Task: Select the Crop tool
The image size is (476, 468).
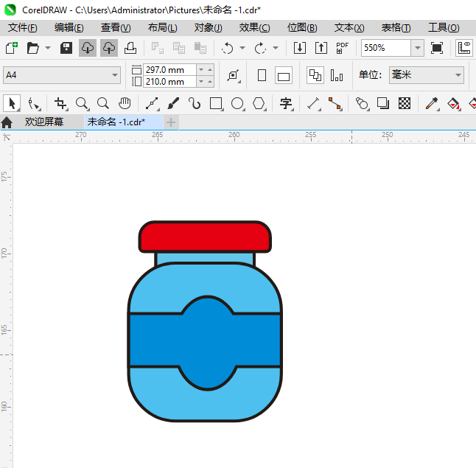Action: click(60, 103)
